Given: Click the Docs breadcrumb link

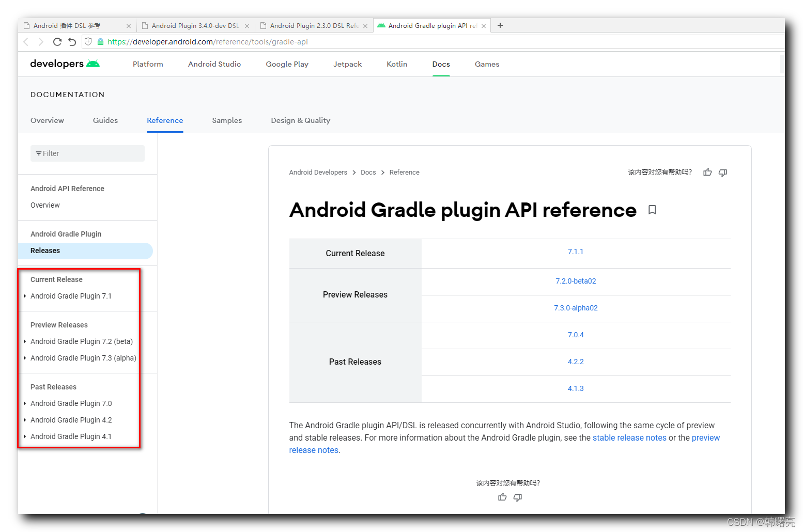Looking at the screenshot, I should pyautogui.click(x=368, y=173).
